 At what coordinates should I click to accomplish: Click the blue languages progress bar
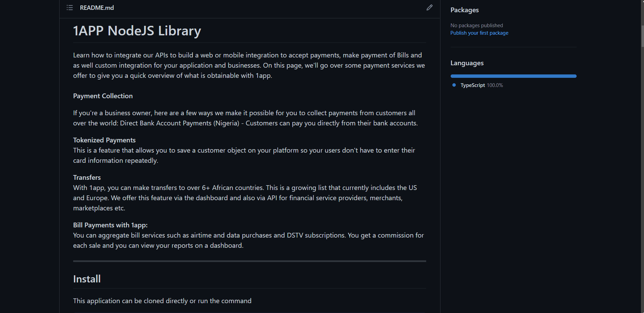click(x=513, y=76)
